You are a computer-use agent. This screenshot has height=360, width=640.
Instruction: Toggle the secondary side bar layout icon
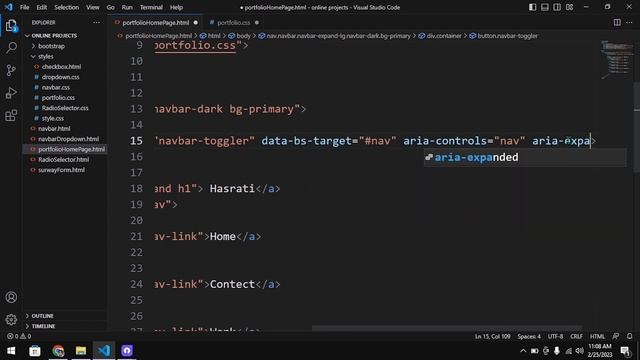557,7
